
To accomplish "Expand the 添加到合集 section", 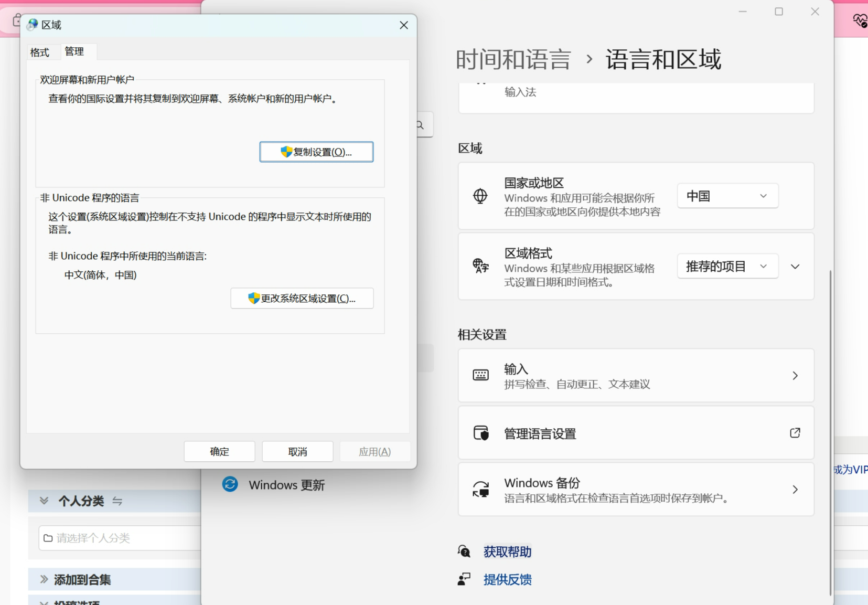I will pos(44,579).
